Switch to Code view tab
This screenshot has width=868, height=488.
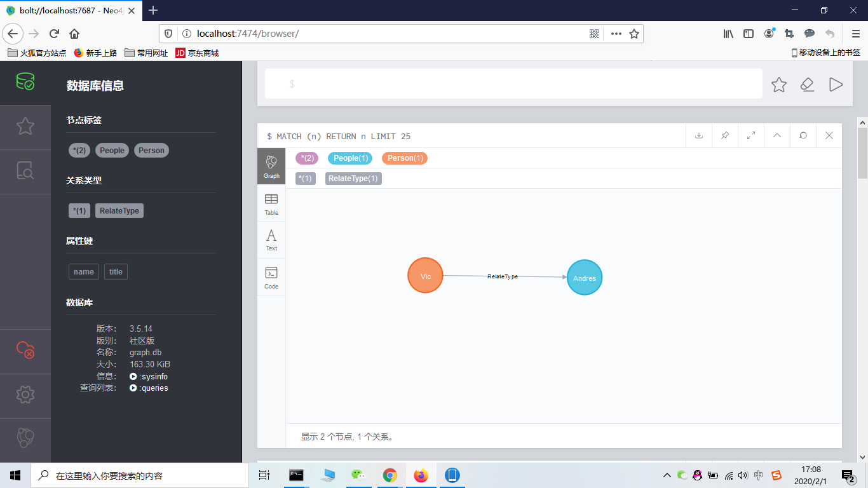(271, 278)
